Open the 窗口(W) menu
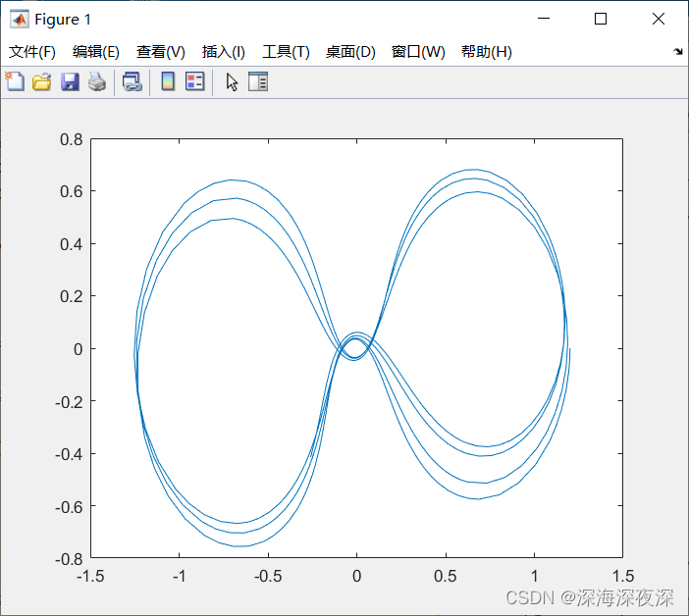 point(418,52)
